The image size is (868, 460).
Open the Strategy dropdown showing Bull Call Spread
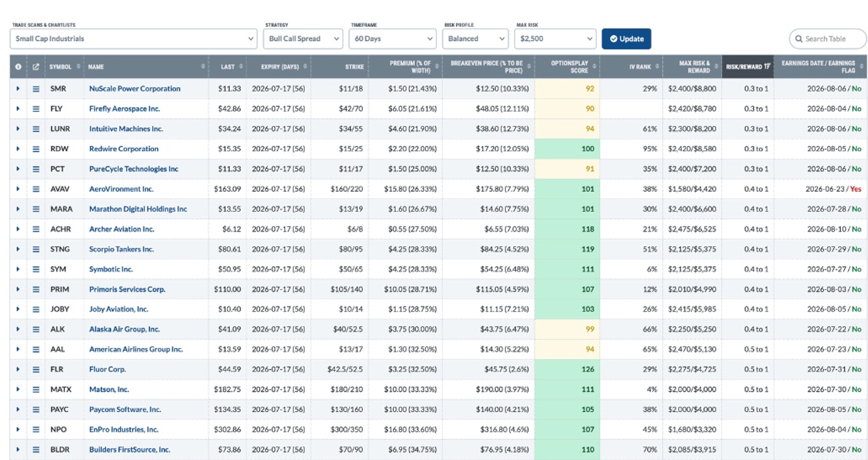pyautogui.click(x=303, y=39)
